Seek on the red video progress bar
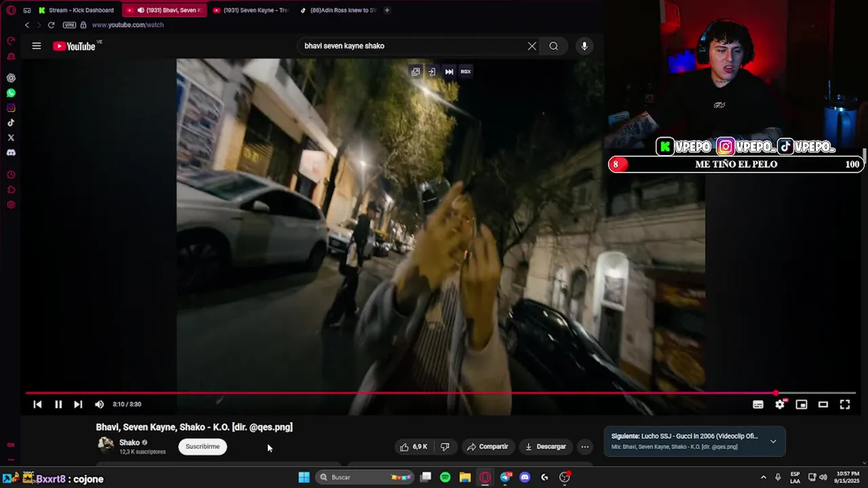The image size is (868, 488). 441,393
